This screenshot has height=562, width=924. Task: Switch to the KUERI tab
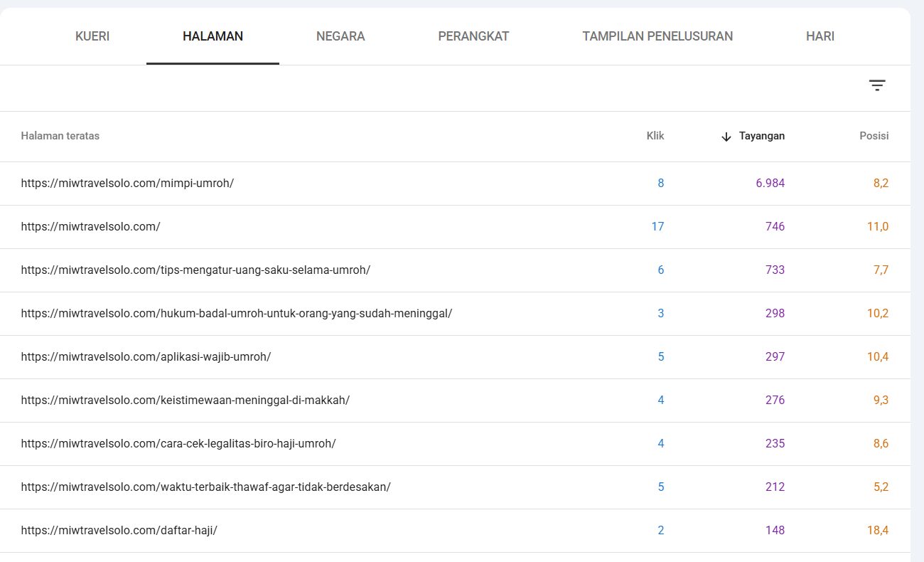(x=92, y=36)
